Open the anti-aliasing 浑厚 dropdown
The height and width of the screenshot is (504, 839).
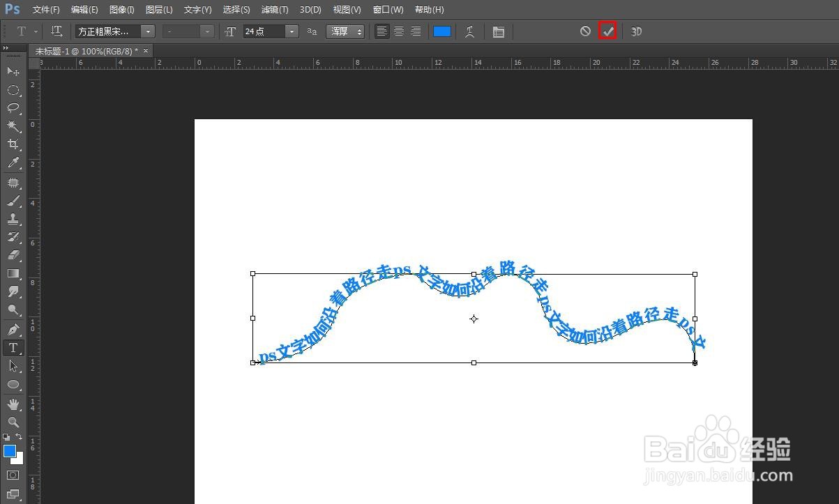click(345, 31)
